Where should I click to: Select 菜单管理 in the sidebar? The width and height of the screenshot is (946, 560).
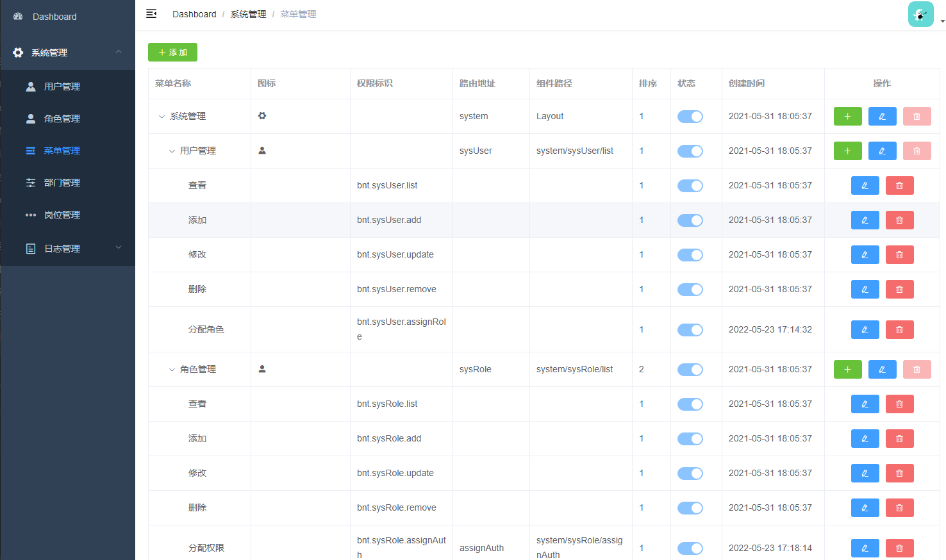click(x=68, y=151)
